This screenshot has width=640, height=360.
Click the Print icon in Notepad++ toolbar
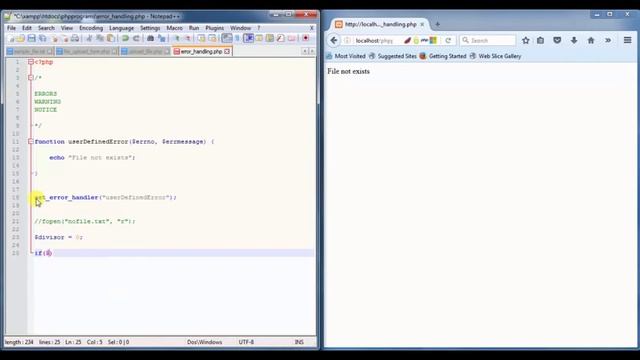click(x=75, y=38)
